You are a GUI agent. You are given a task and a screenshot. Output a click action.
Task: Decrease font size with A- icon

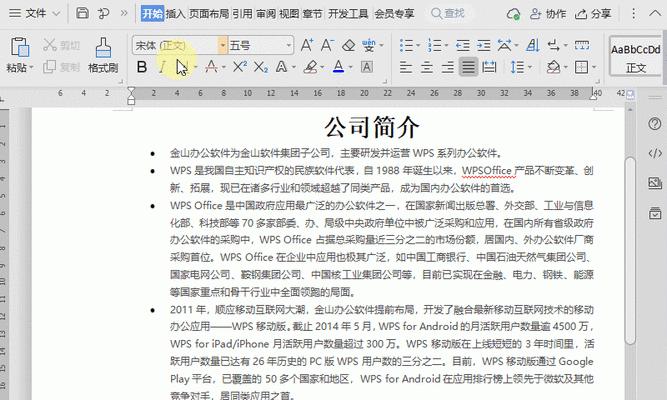(327, 45)
